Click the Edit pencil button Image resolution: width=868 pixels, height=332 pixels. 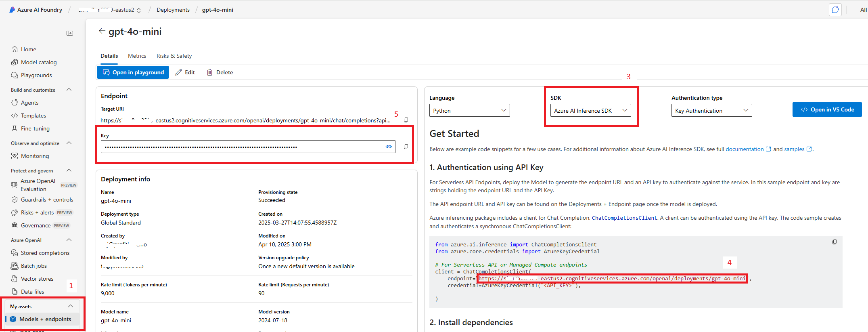pos(185,72)
